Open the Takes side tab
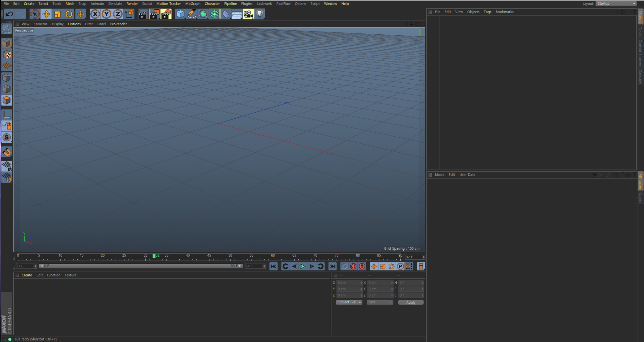Viewport: 644px width, 342px height. point(640,31)
